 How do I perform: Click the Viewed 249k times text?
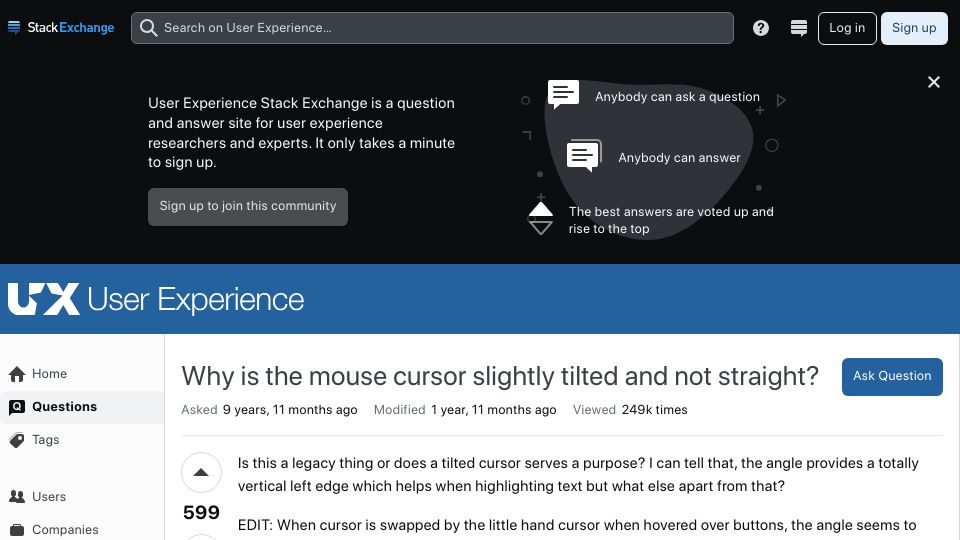coord(630,410)
